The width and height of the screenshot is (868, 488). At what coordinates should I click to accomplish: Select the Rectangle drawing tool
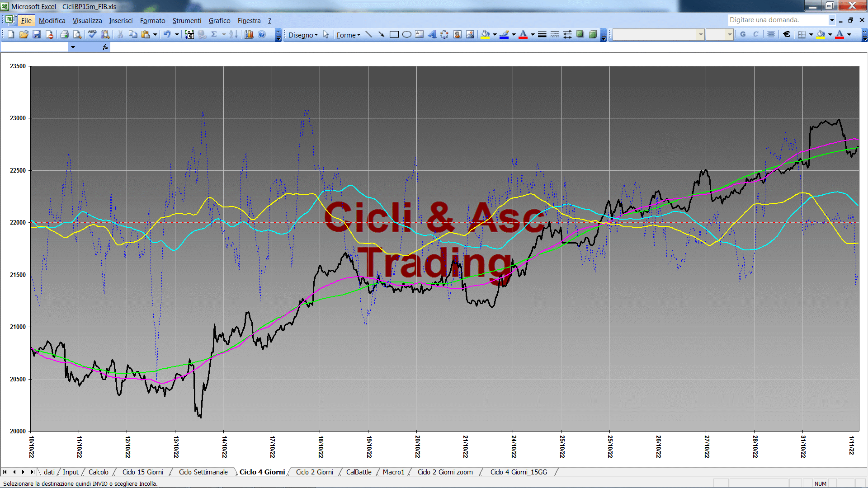click(x=394, y=34)
